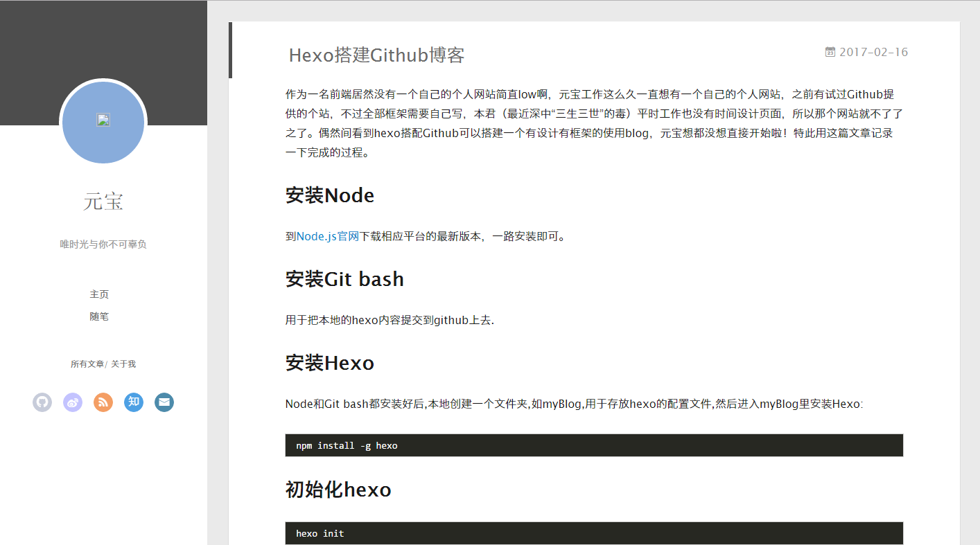Click the broken avatar image in circle
Screen dimensions: 980x545
click(103, 120)
